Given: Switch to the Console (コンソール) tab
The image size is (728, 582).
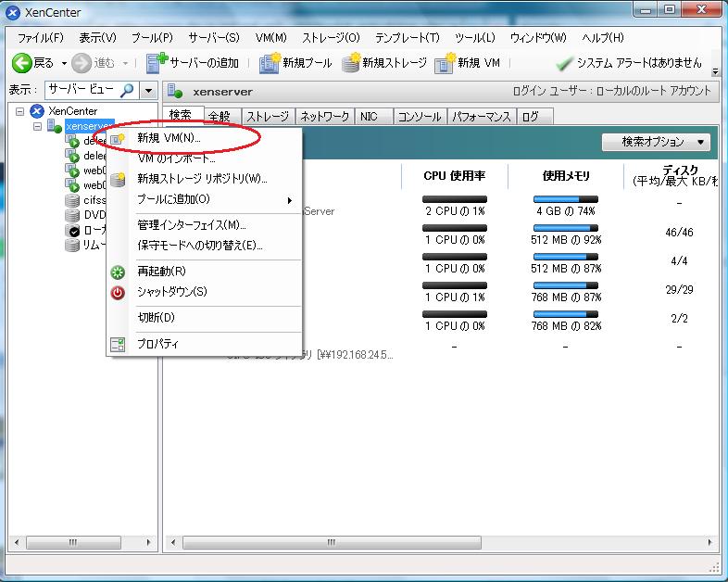Looking at the screenshot, I should [x=420, y=116].
